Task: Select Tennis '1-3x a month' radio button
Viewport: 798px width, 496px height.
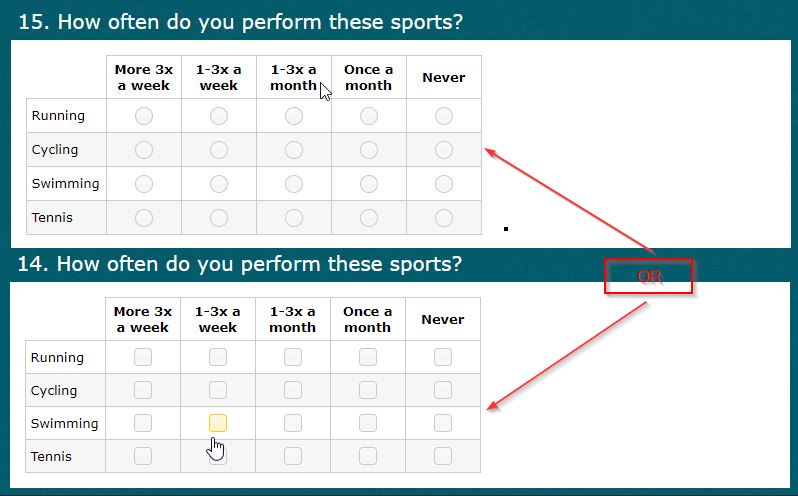Action: coord(294,218)
